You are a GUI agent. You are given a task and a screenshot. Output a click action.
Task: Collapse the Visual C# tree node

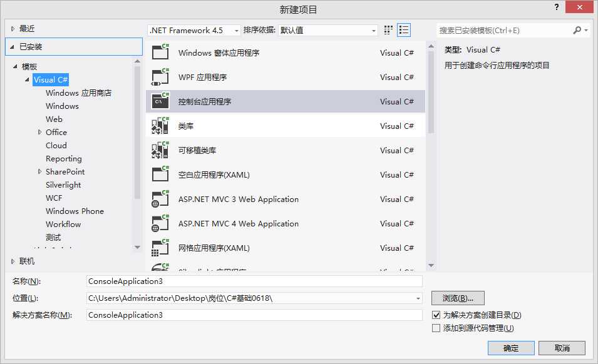click(27, 79)
